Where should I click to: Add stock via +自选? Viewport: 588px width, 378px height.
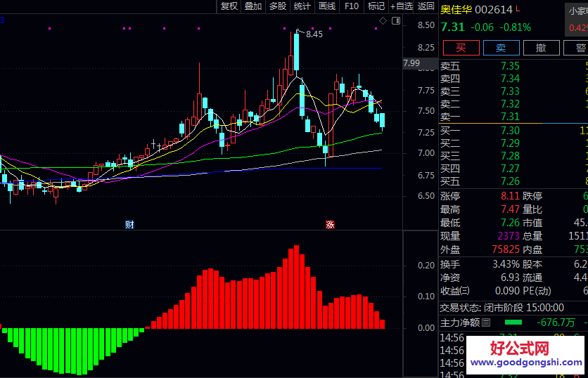(401, 6)
